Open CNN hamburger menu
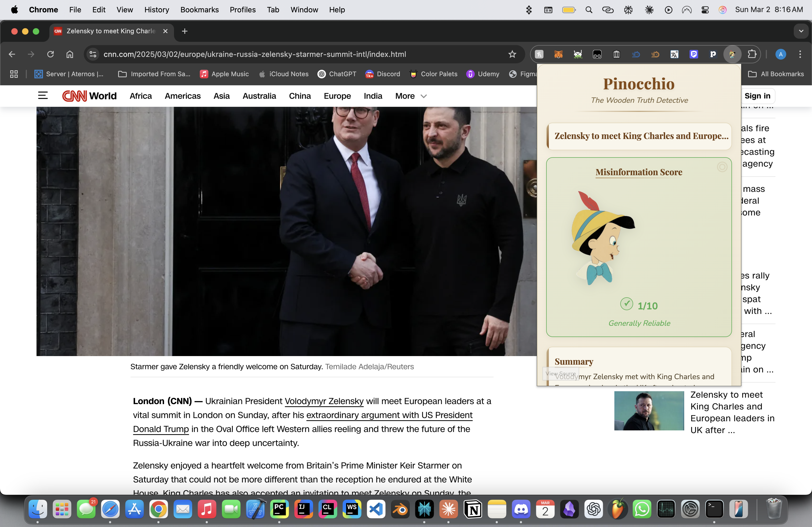Viewport: 812px width, 527px height. [43, 96]
